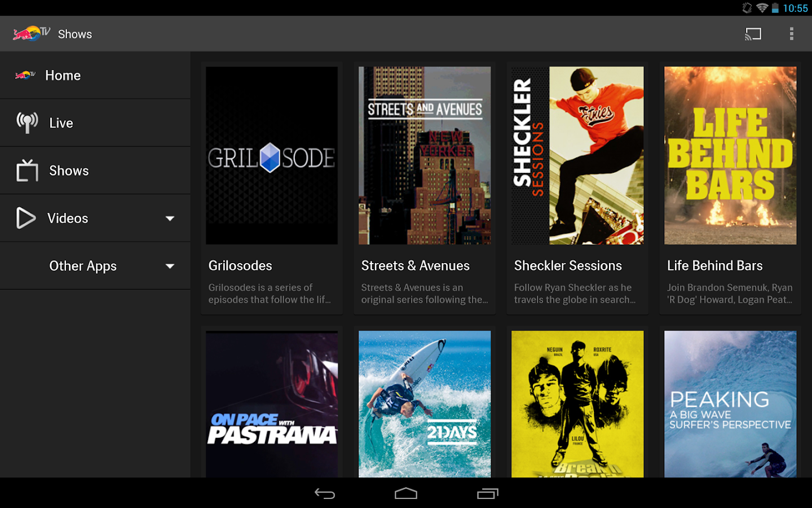Viewport: 812px width, 508px height.
Task: Select Other Apps menu label
Action: [83, 266]
